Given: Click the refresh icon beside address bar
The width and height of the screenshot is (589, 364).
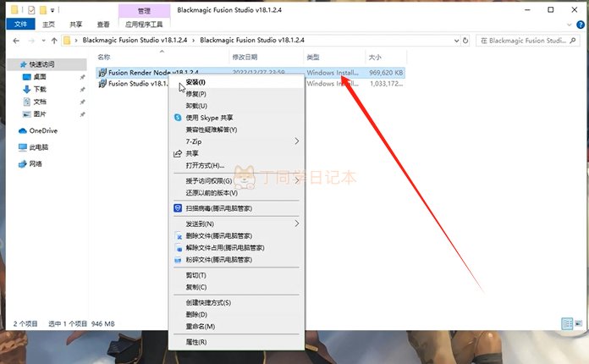Looking at the screenshot, I should (x=465, y=40).
